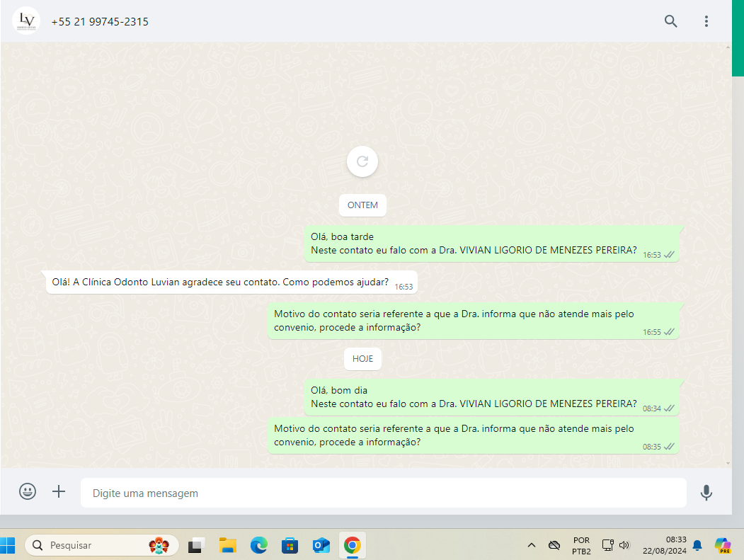Launch Microsoft Edge from the taskbar
Screen dimensions: 744x560
259,545
